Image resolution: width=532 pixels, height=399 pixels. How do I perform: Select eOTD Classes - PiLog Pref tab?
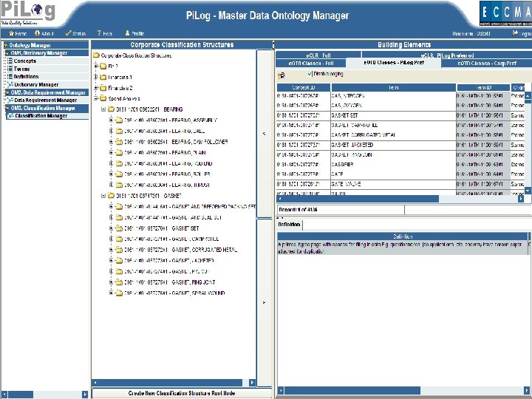(x=394, y=63)
